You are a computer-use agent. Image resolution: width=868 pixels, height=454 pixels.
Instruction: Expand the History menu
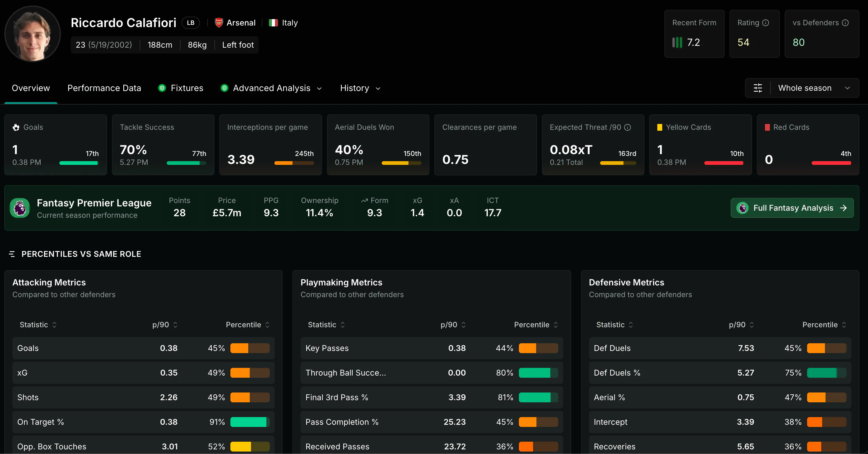pos(360,88)
